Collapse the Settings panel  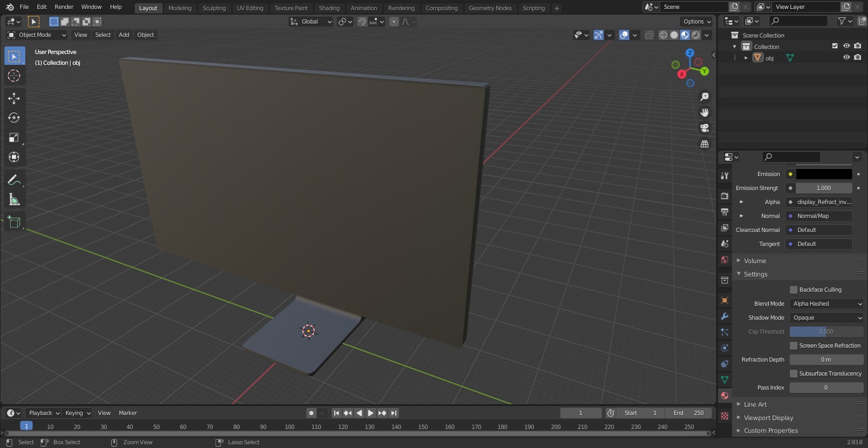(756, 274)
